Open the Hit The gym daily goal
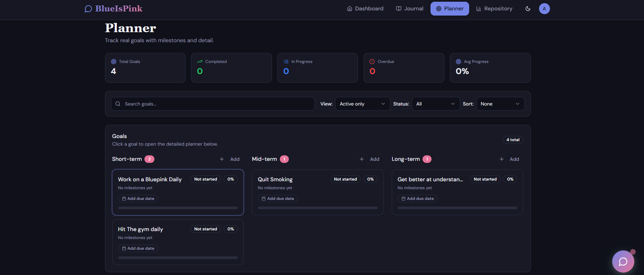 (178, 242)
